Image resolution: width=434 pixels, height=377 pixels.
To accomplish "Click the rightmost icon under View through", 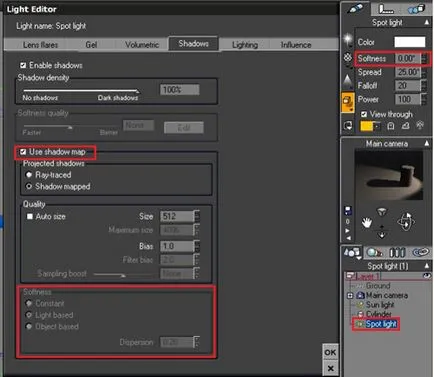I will [x=420, y=125].
